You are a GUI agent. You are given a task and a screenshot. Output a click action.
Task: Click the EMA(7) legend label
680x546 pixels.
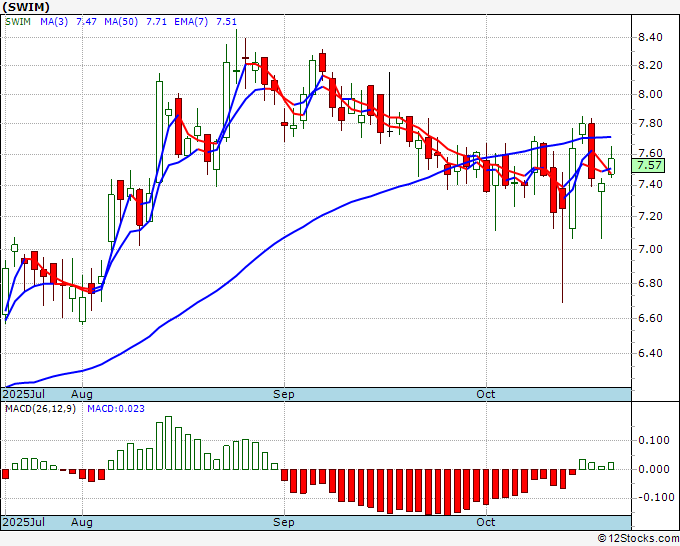tap(191, 22)
